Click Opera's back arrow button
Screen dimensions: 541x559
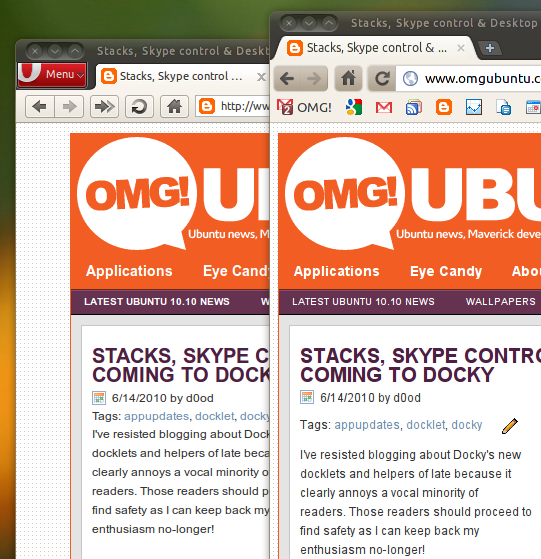click(x=40, y=106)
